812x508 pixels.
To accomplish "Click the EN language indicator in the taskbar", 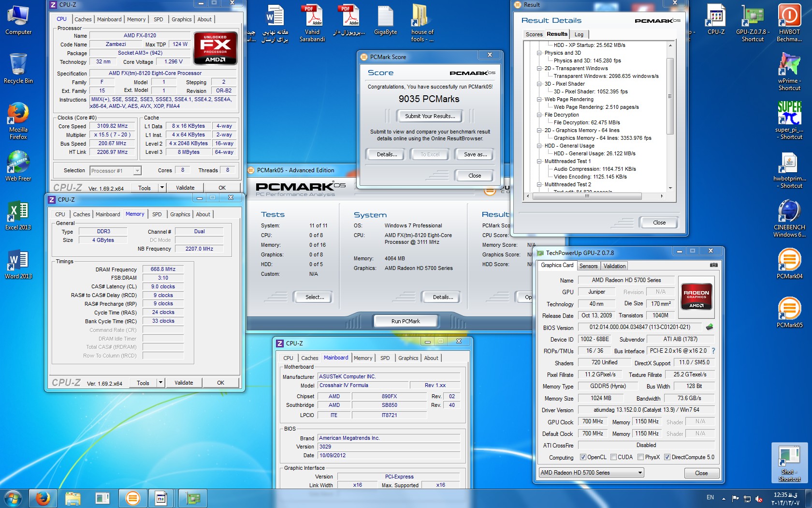I will pos(710,497).
